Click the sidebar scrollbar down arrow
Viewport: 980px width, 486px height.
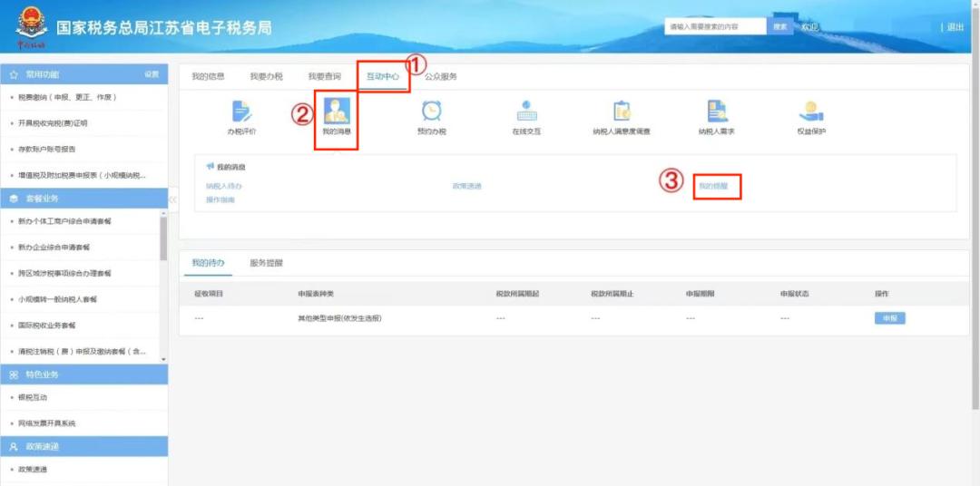[x=163, y=359]
